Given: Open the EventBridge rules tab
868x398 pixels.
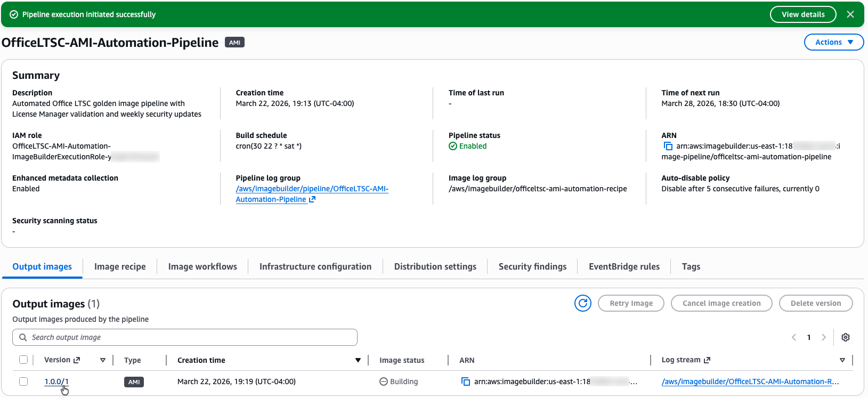Looking at the screenshot, I should click(624, 266).
